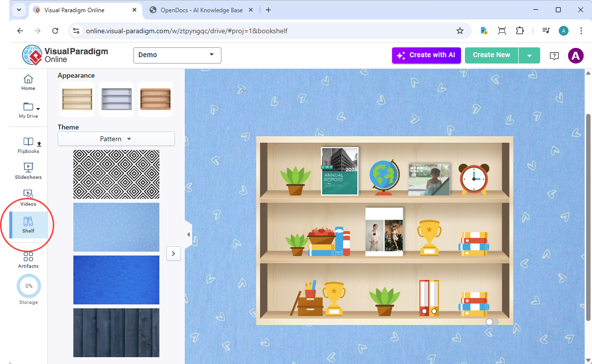This screenshot has width=592, height=364.
Task: Select the grey metal shelf appearance
Action: tap(116, 99)
